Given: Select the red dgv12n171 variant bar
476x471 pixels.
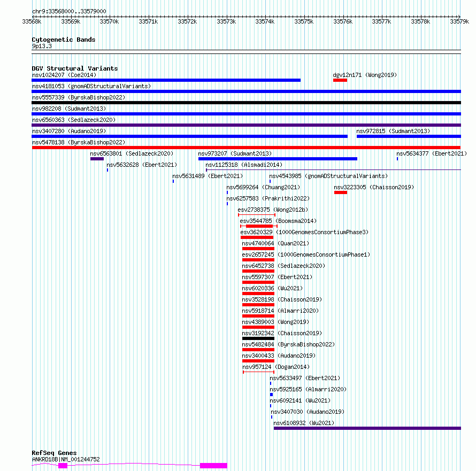Looking at the screenshot, I should (340, 80).
